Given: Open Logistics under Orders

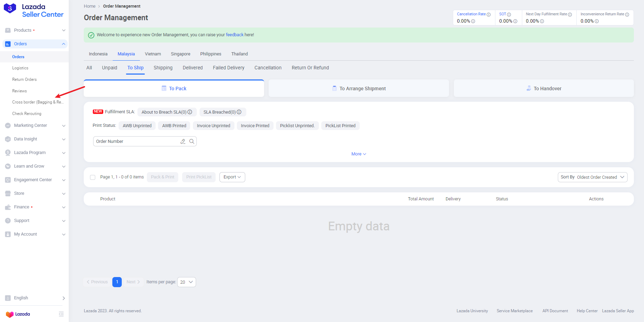Looking at the screenshot, I should [x=20, y=68].
